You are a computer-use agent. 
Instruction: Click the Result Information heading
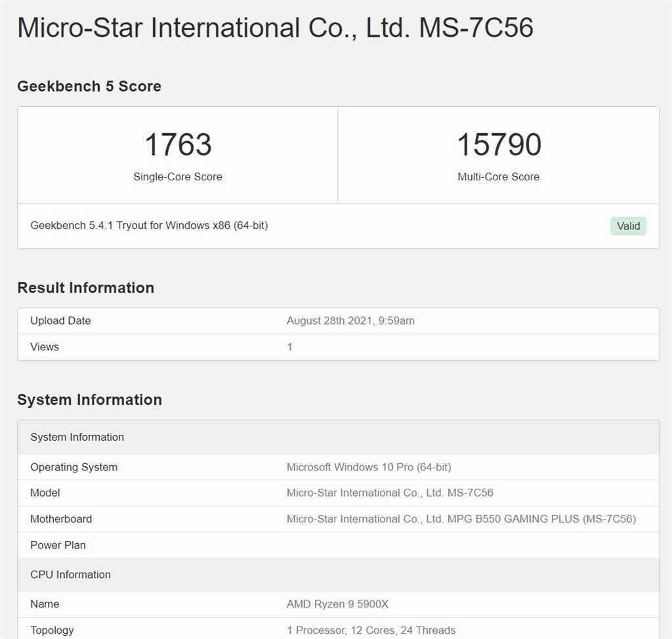pyautogui.click(x=85, y=288)
